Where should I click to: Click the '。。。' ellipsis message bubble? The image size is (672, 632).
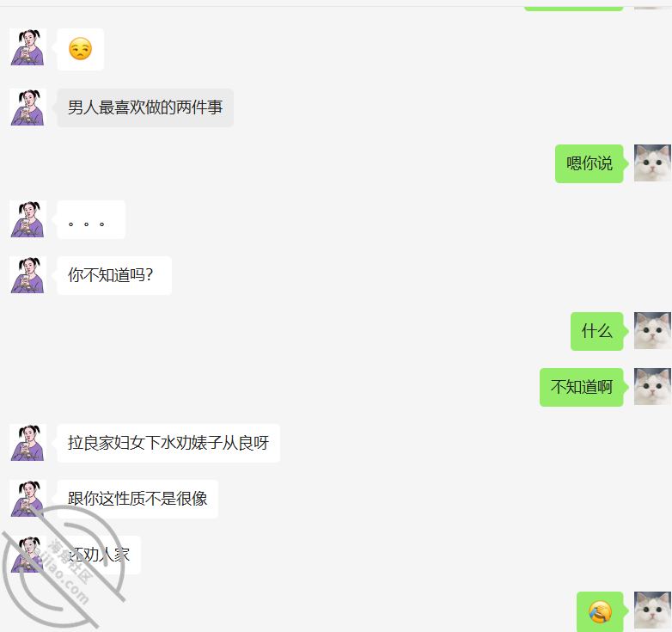(x=91, y=219)
